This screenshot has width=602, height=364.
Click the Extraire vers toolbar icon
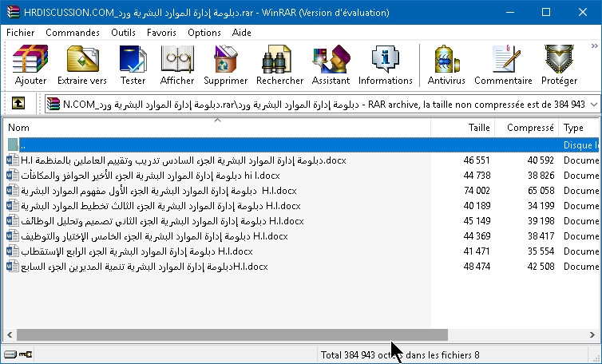[82, 65]
